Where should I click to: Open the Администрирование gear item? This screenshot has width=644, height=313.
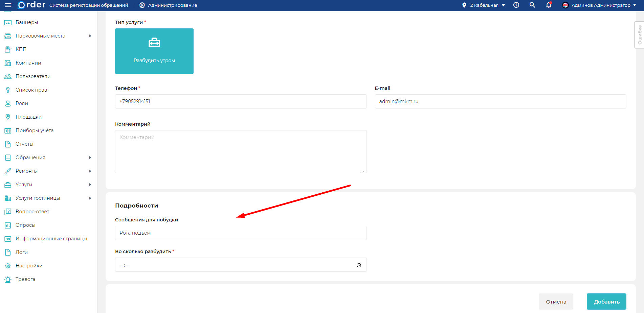[x=168, y=5]
